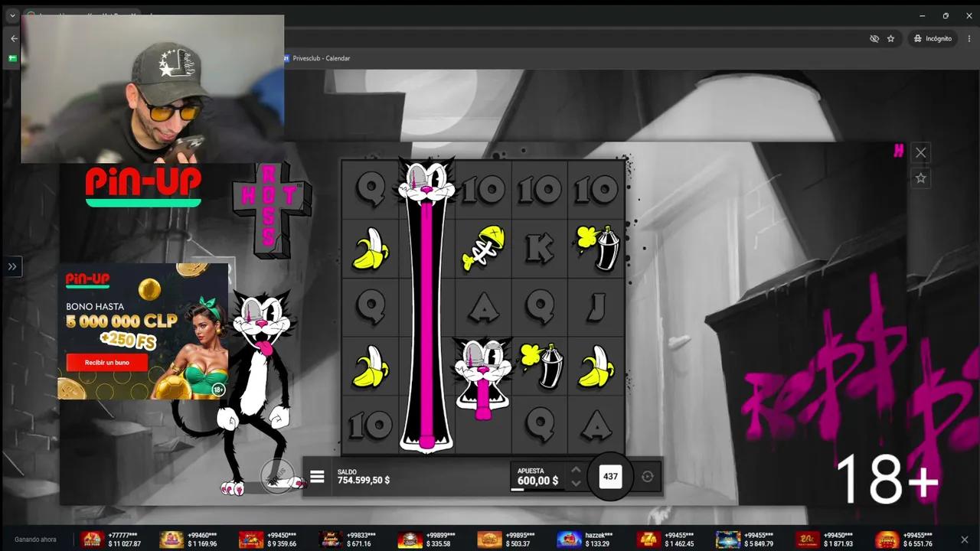
Task: Open the Incógnito profile button
Action: [932, 38]
